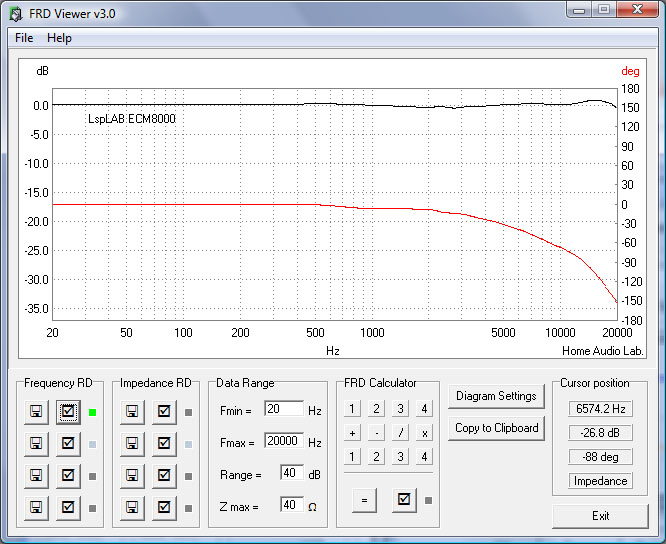The width and height of the screenshot is (666, 544).
Task: Click third row save icon in Impedance RD
Action: pyautogui.click(x=132, y=475)
